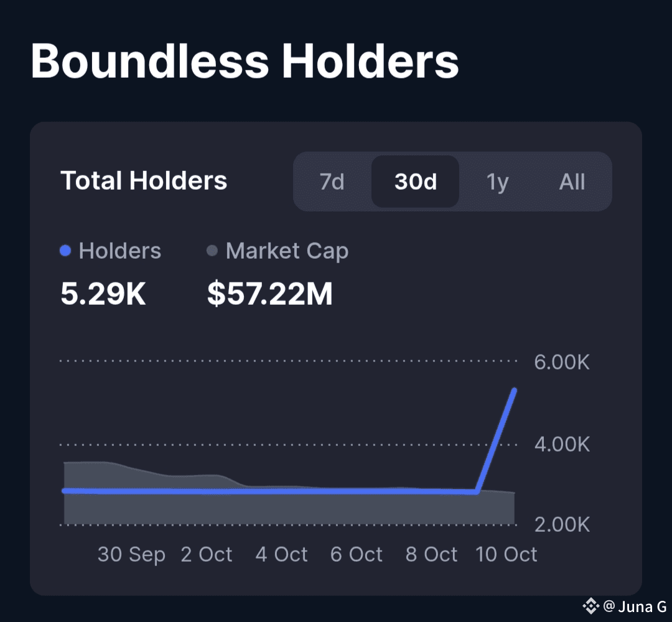Switch to the 30d time range

point(415,182)
